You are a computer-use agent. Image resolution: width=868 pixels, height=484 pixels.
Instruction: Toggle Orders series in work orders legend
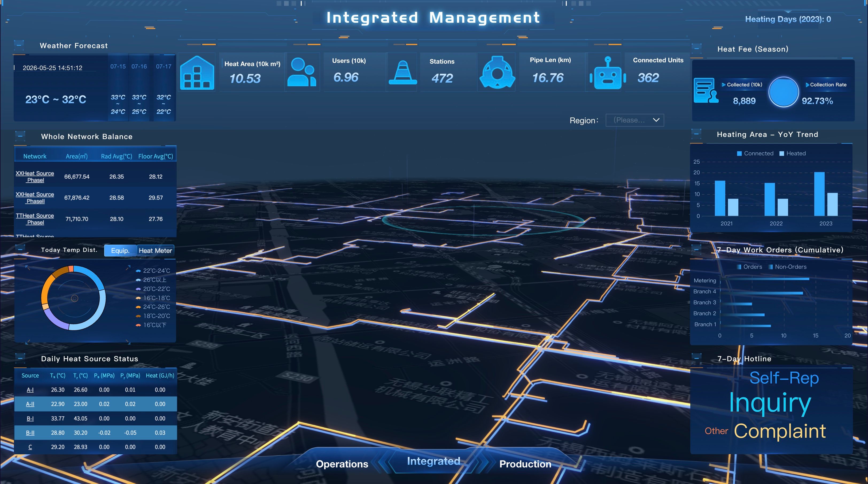click(749, 267)
